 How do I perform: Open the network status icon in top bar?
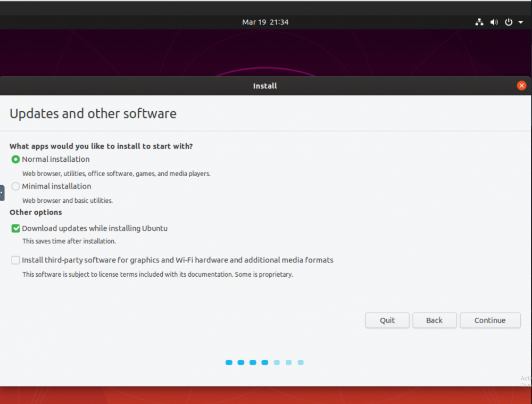click(479, 22)
